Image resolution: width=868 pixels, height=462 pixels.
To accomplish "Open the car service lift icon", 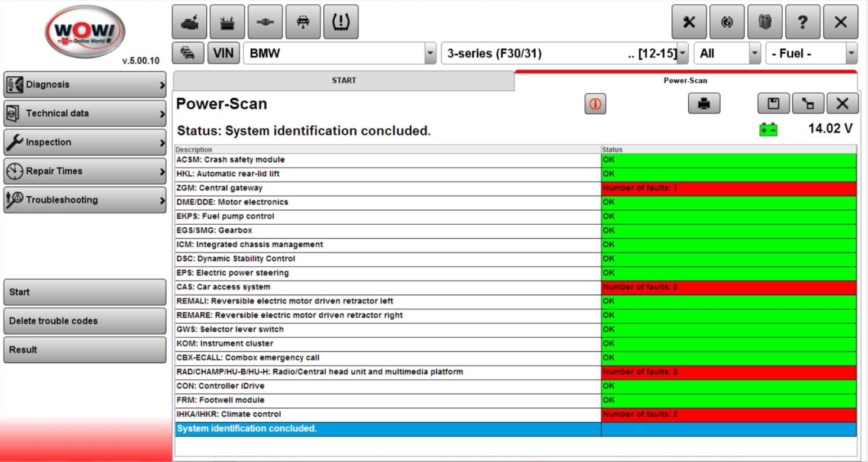I will coord(303,22).
